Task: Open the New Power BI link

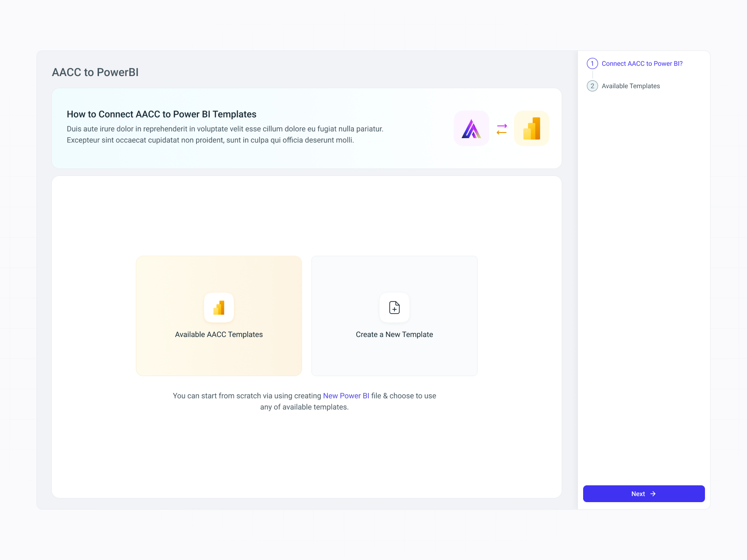Action: pyautogui.click(x=346, y=396)
